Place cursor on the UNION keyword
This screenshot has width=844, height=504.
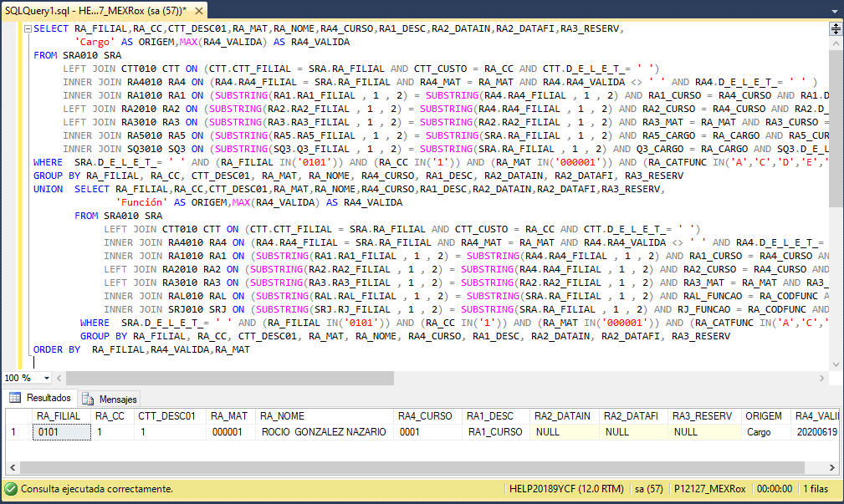point(48,189)
